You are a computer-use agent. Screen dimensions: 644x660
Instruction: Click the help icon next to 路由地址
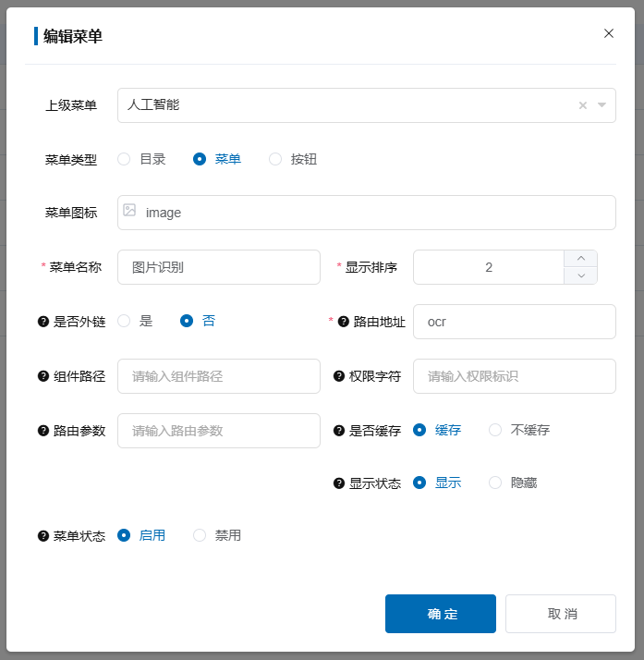[x=344, y=322]
